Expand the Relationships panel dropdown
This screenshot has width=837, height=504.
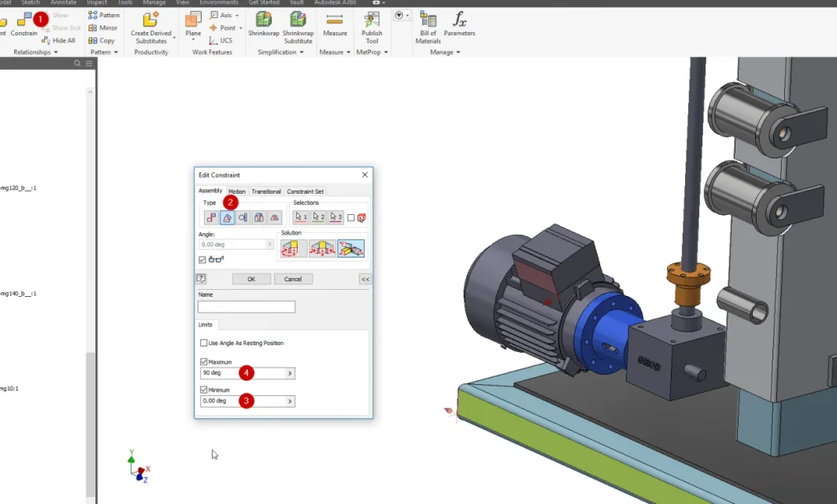pyautogui.click(x=56, y=52)
